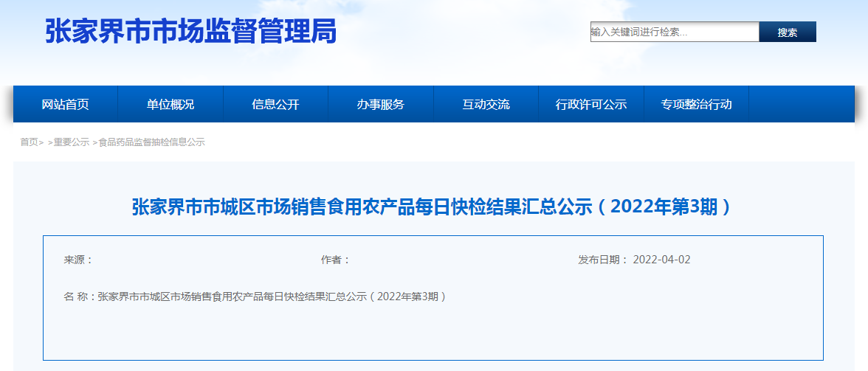Click the 首页 breadcrumb link

click(30, 142)
